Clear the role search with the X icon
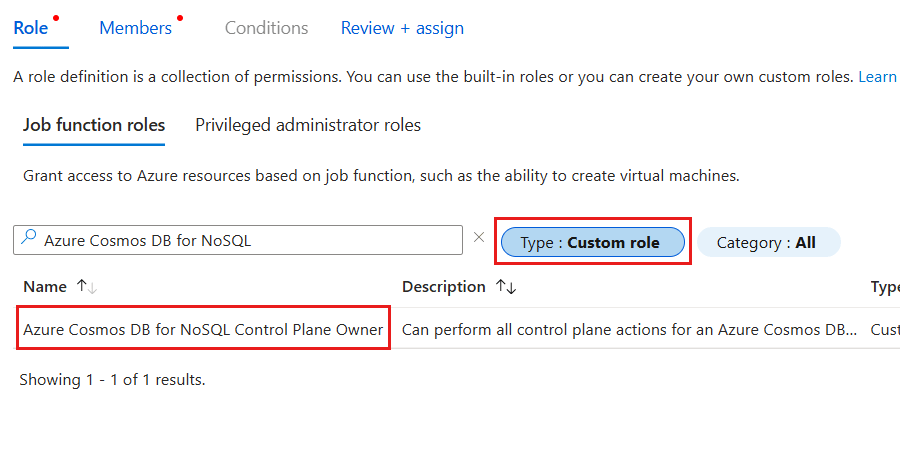This screenshot has height=450, width=900. (478, 238)
